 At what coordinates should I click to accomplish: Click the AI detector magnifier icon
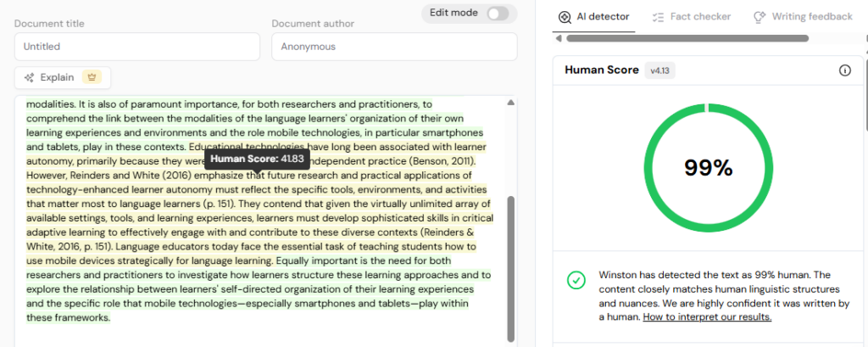[565, 17]
